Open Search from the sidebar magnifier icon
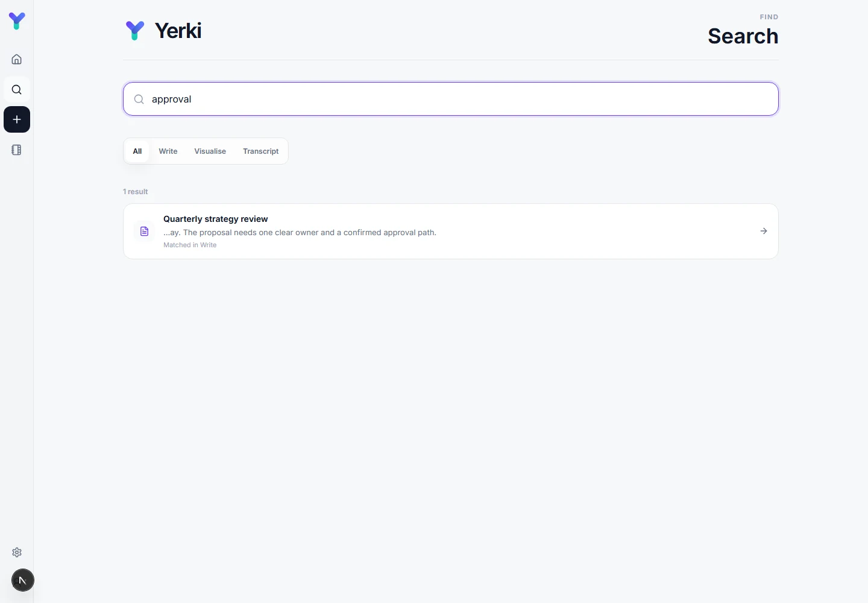868x603 pixels. coord(17,89)
